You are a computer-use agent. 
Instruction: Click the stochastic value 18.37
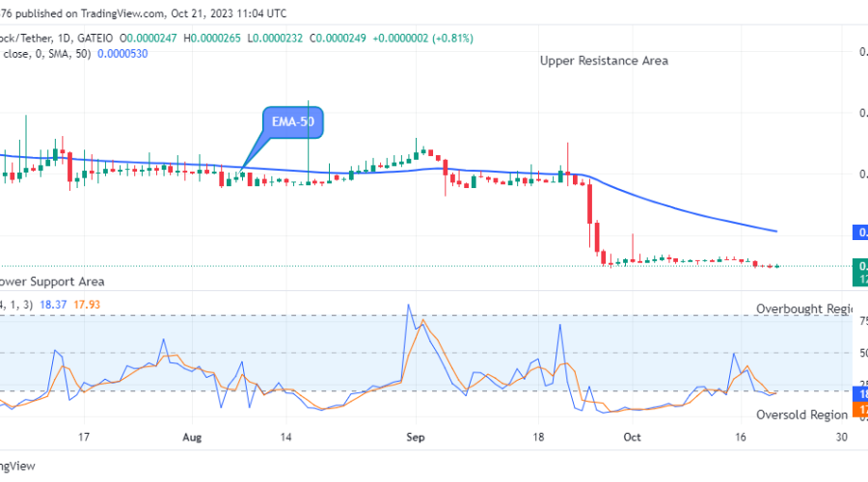coord(53,305)
